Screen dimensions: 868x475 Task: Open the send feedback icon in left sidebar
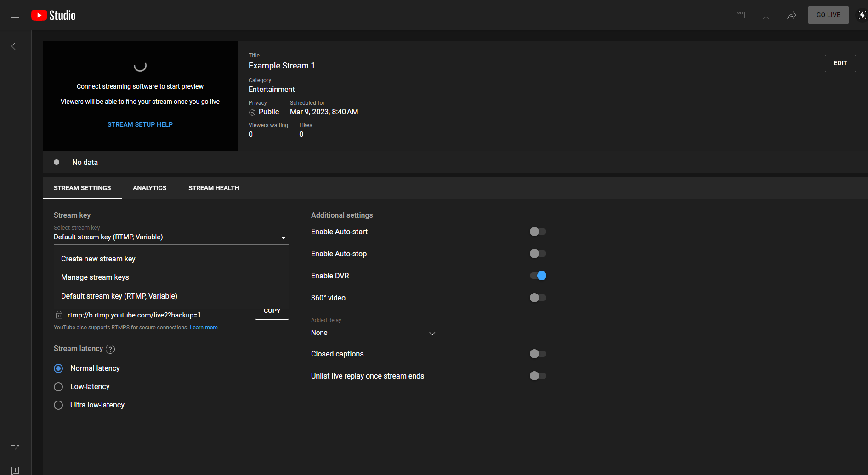tap(15, 470)
